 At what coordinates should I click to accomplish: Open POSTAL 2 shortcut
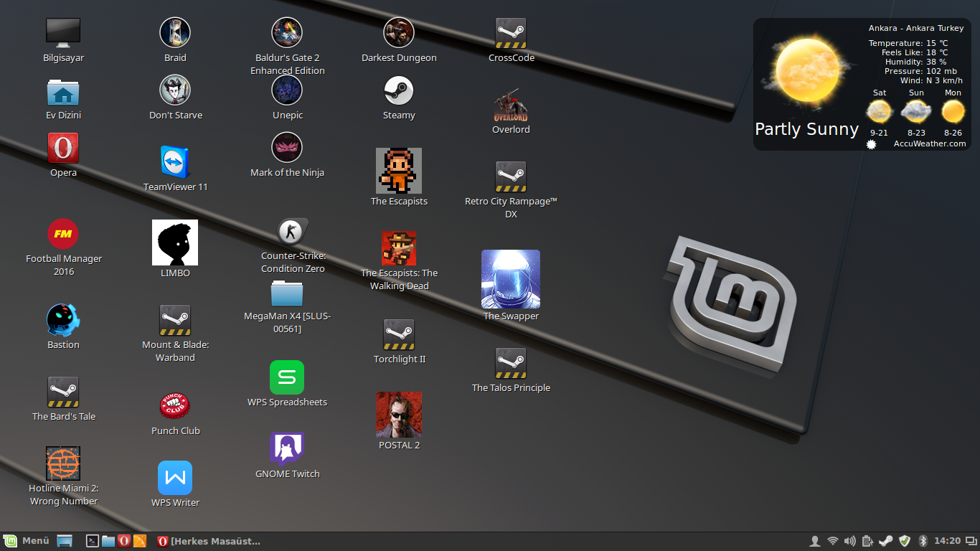click(399, 415)
